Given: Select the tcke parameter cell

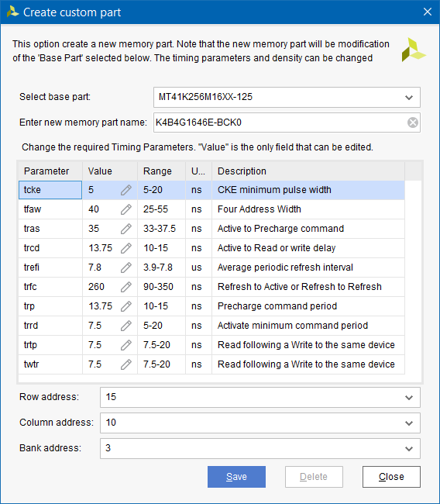Looking at the screenshot, I should pyautogui.click(x=50, y=190).
